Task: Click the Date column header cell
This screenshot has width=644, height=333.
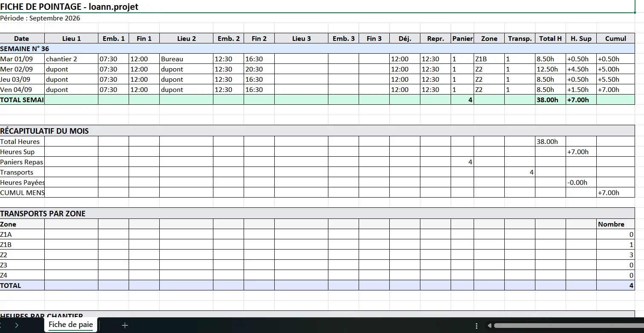Action: [22, 38]
